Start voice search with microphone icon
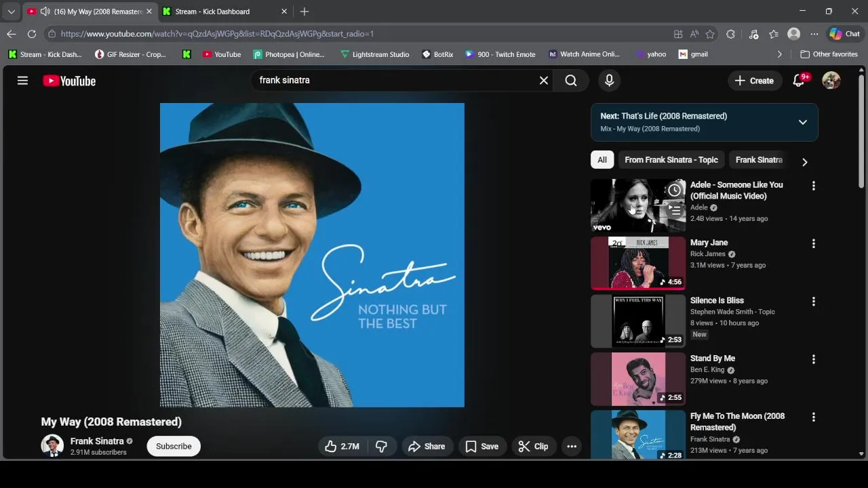868x488 pixels. [x=609, y=81]
